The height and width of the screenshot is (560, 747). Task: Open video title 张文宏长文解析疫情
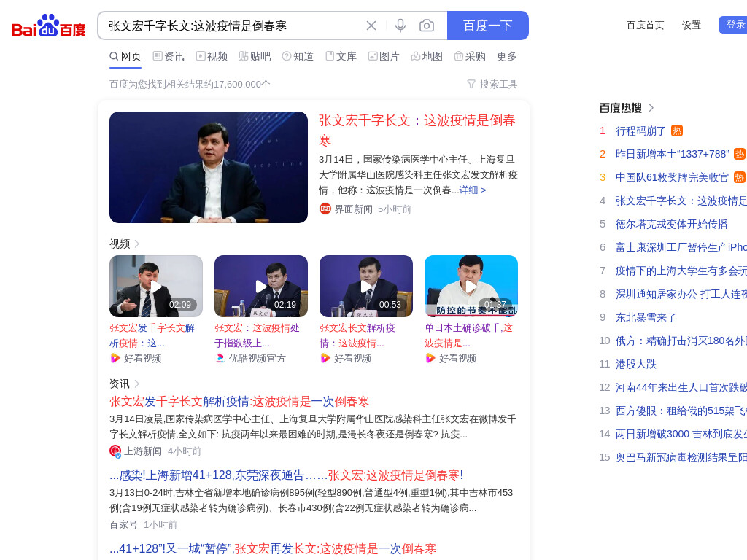[x=357, y=335]
